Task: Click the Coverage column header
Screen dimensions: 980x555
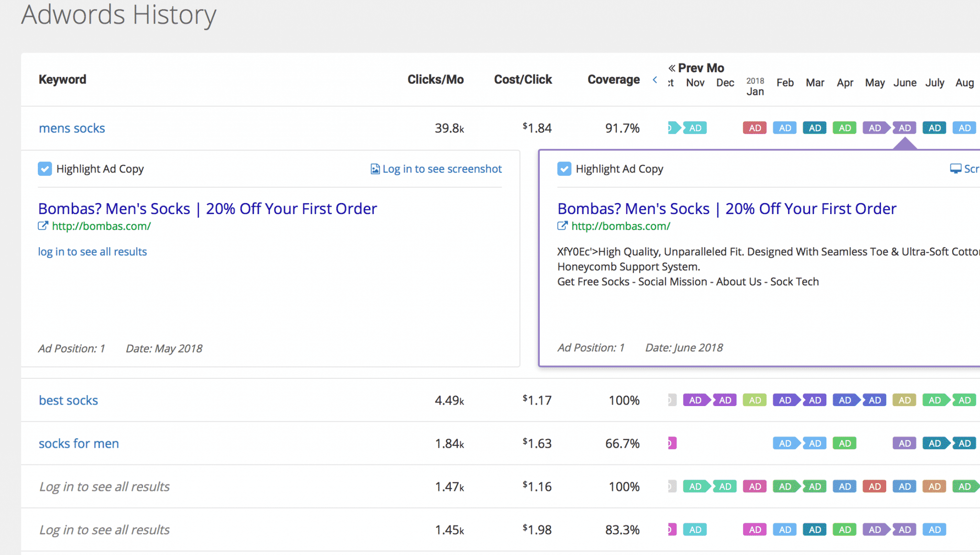Action: tap(613, 79)
